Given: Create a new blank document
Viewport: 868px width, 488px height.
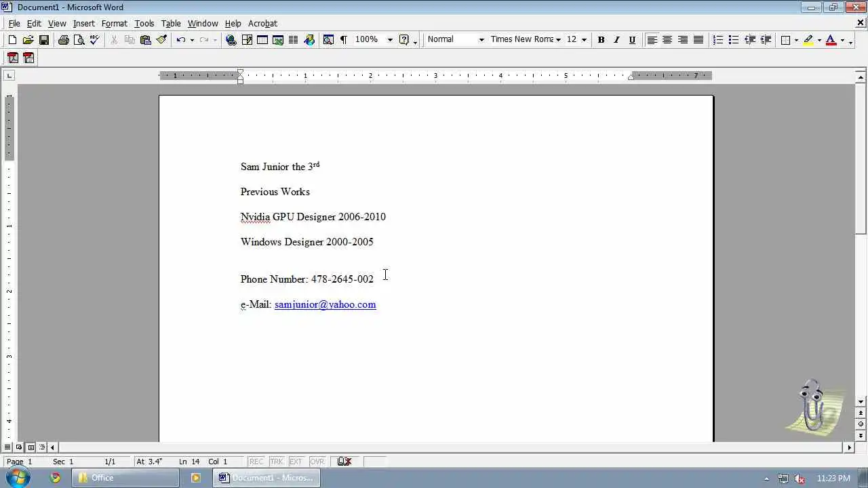Looking at the screenshot, I should [x=12, y=40].
